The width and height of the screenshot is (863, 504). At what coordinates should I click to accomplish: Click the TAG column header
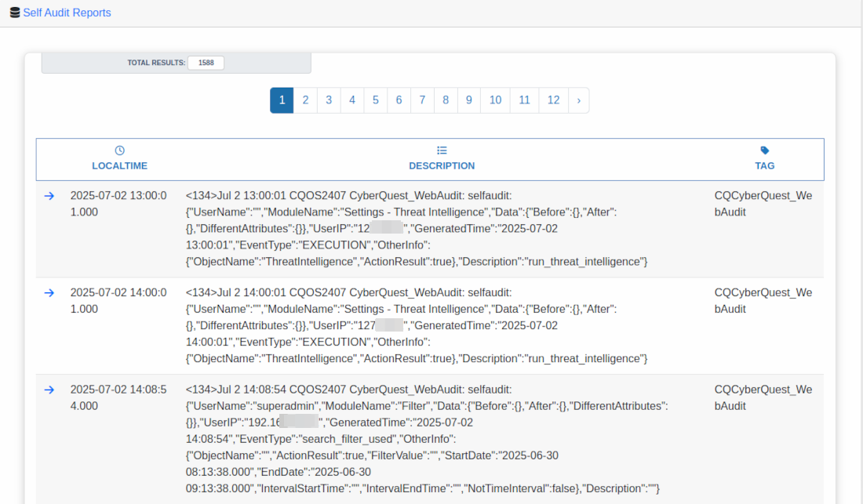click(x=765, y=166)
